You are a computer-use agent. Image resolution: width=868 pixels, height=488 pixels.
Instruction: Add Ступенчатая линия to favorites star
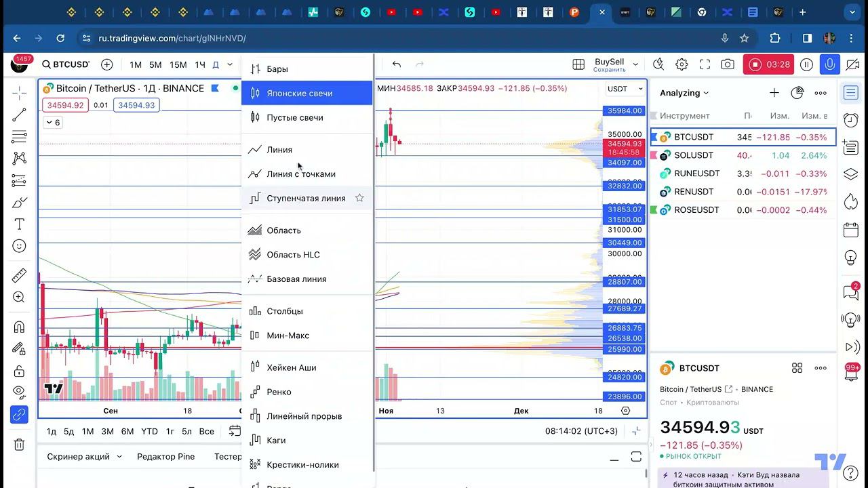click(x=359, y=198)
